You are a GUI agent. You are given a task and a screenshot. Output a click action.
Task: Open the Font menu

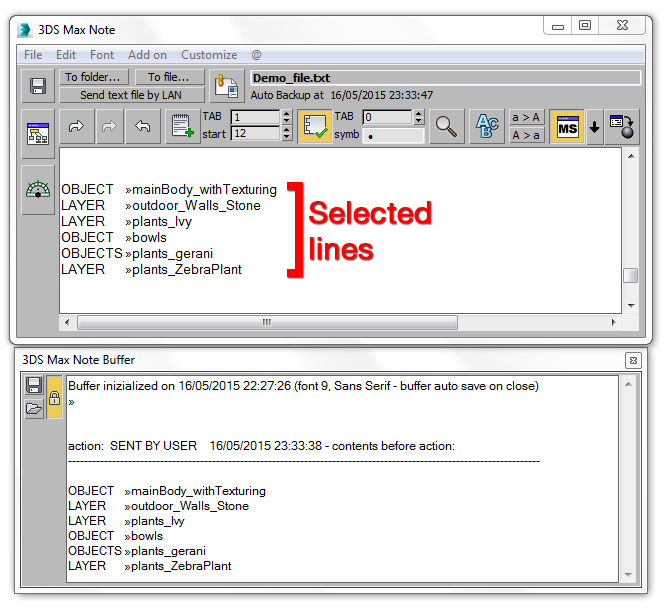(x=102, y=55)
